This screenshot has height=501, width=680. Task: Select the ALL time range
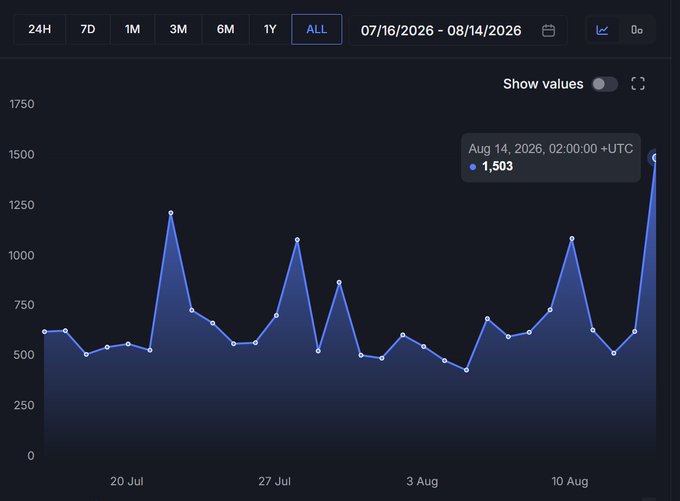(317, 29)
